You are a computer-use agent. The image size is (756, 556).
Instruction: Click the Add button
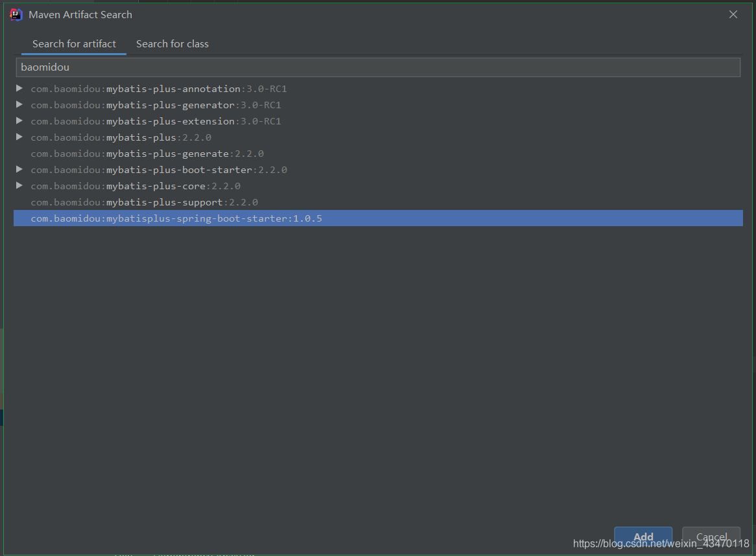643,537
